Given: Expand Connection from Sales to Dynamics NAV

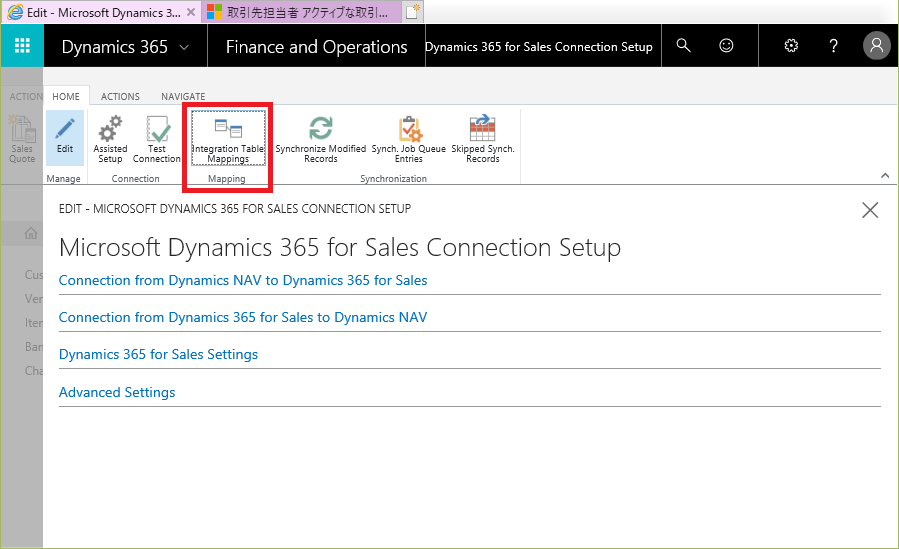Looking at the screenshot, I should 243,317.
